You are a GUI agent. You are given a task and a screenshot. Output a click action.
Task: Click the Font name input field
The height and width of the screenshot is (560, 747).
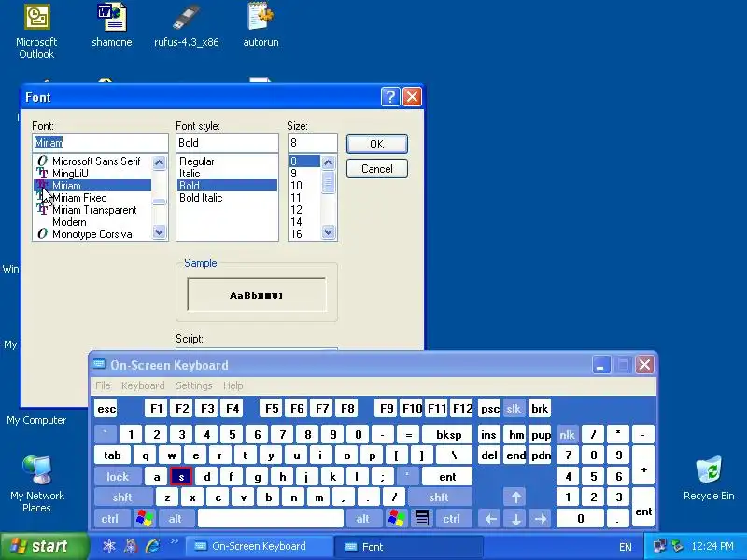[100, 143]
